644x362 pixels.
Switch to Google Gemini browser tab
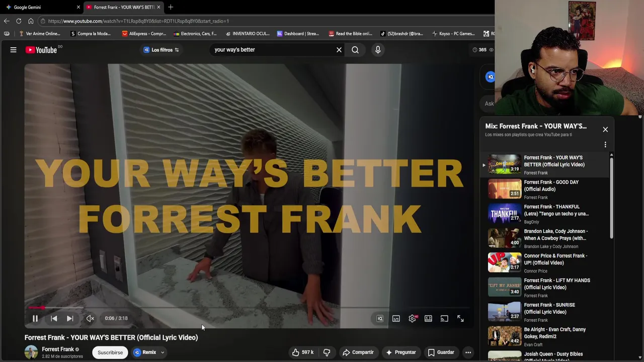[38, 7]
